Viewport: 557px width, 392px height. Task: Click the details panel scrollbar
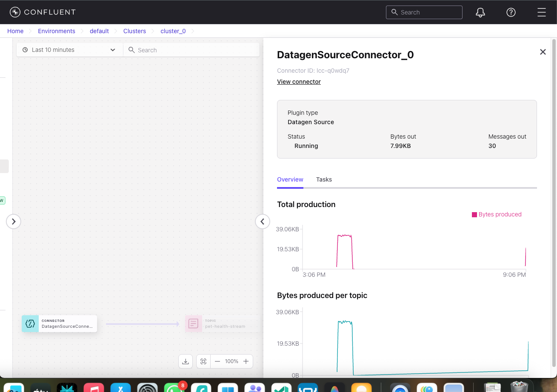[x=554, y=202]
